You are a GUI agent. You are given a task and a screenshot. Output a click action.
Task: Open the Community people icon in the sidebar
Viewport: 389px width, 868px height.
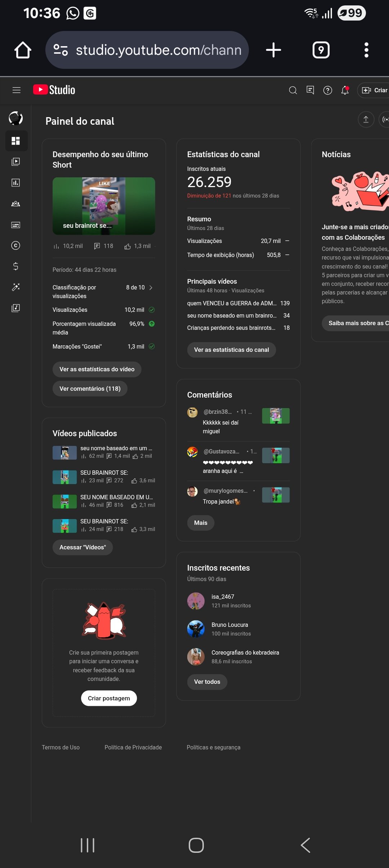coord(15,204)
